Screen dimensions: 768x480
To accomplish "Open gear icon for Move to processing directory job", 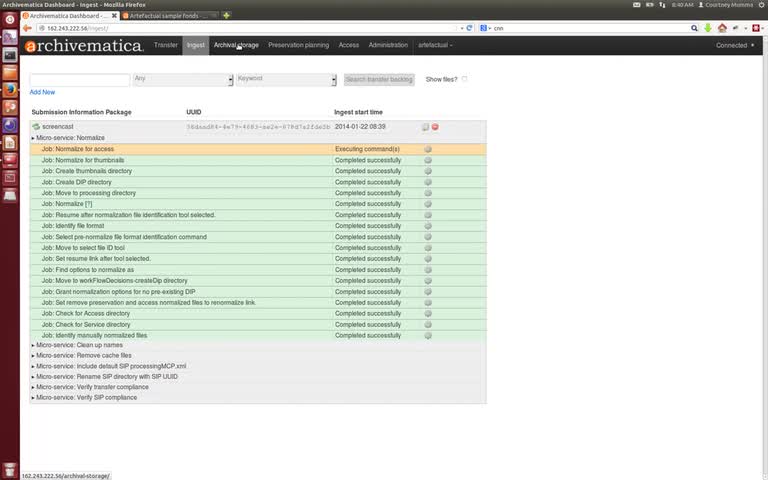I will pyautogui.click(x=428, y=193).
